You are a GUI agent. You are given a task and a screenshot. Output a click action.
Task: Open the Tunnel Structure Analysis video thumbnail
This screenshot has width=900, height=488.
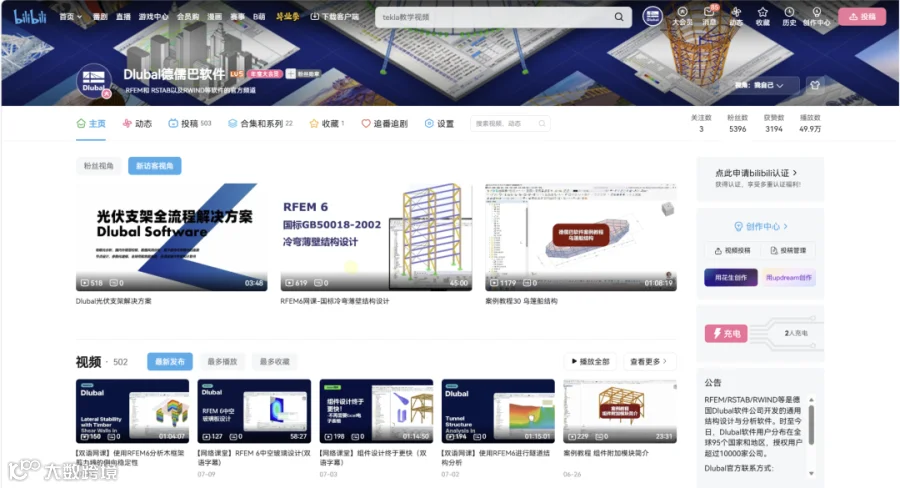(498, 410)
